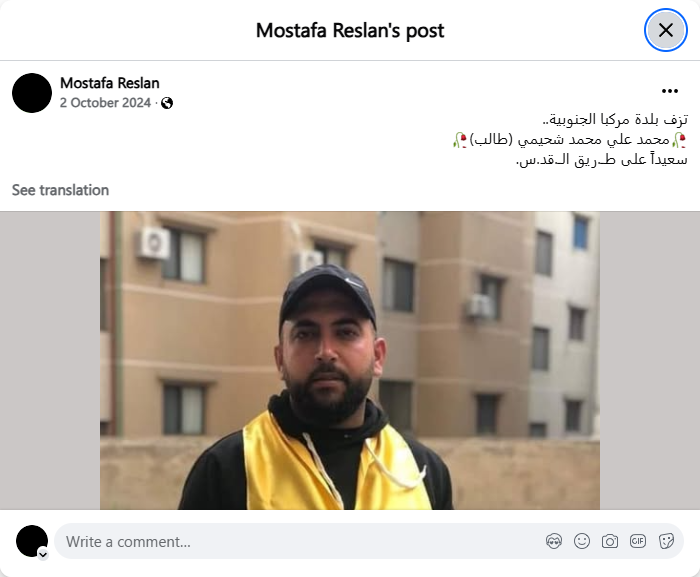This screenshot has height=577, width=700.
Task: Comment with an avatar sticker icon
Action: click(554, 541)
